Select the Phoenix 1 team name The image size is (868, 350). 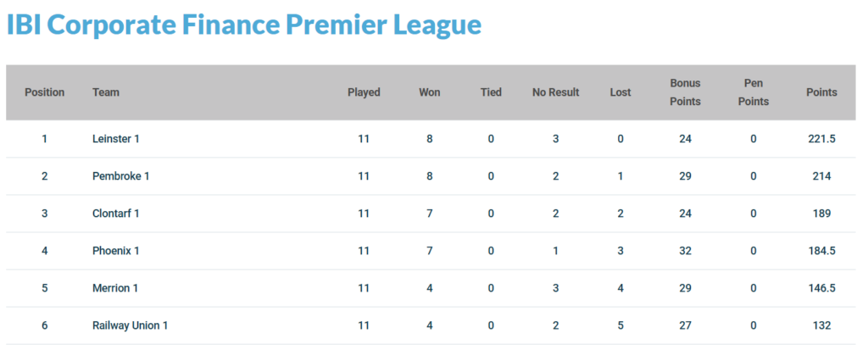[x=115, y=251]
